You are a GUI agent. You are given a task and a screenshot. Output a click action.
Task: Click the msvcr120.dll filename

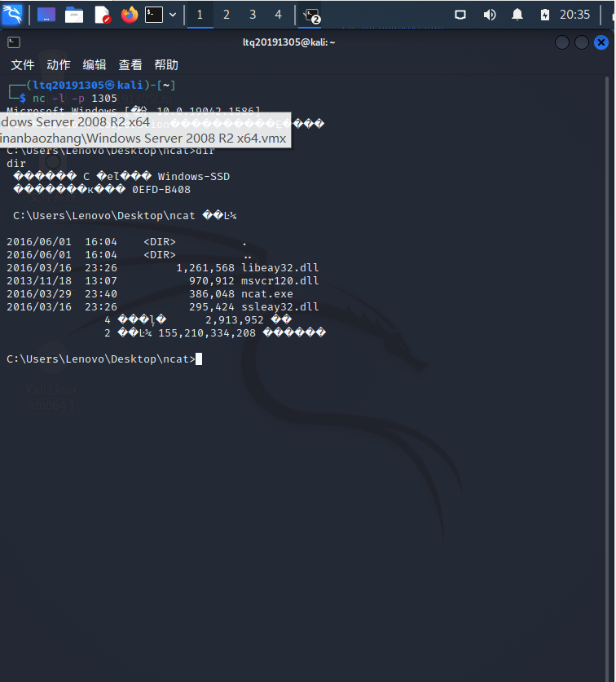279,281
